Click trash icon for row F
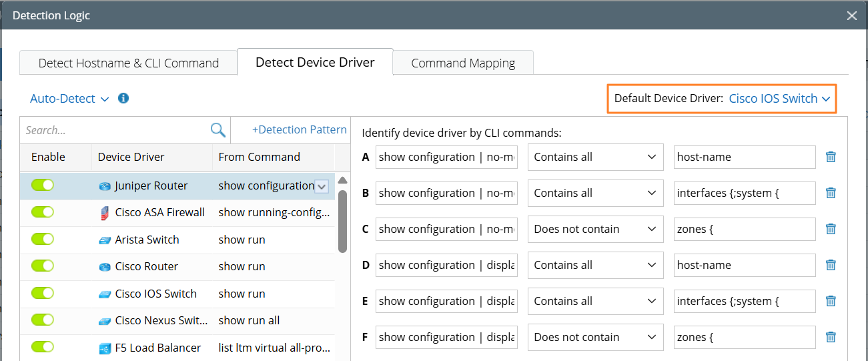The height and width of the screenshot is (361, 868). click(x=831, y=337)
